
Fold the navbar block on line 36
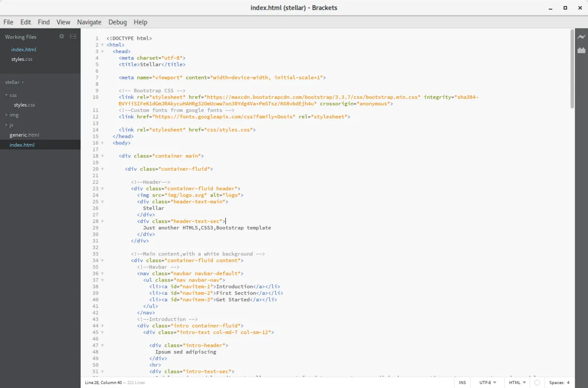pyautogui.click(x=102, y=274)
